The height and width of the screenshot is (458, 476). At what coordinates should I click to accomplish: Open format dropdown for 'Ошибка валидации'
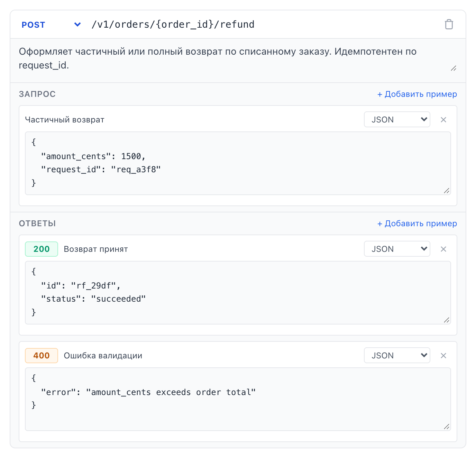397,355
